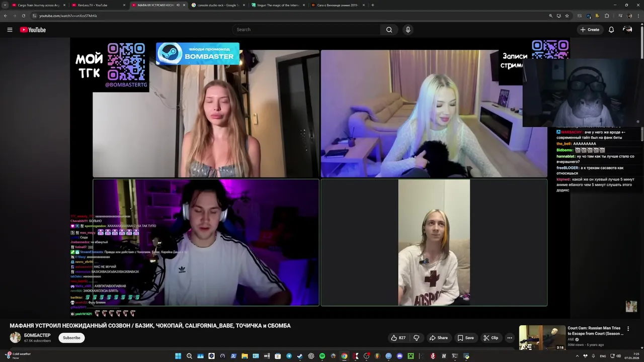The height and width of the screenshot is (362, 644).
Task: Open options menu for Court Cam recommendation
Action: click(x=628, y=329)
